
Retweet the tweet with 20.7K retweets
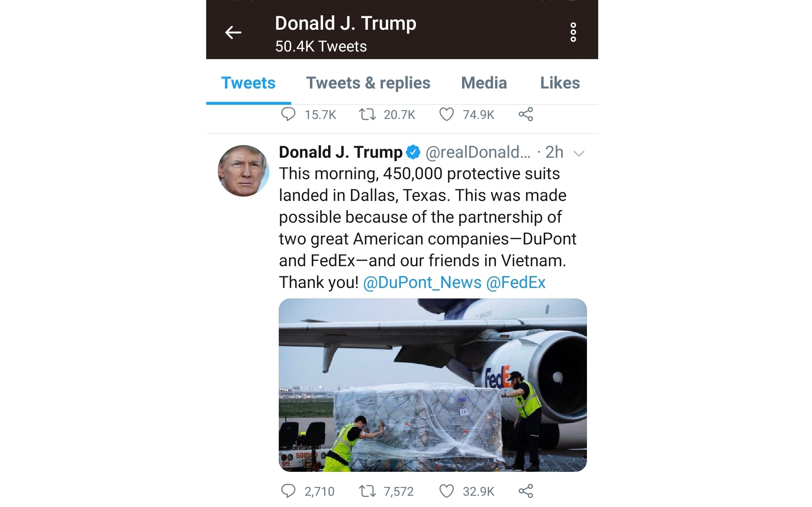(367, 115)
